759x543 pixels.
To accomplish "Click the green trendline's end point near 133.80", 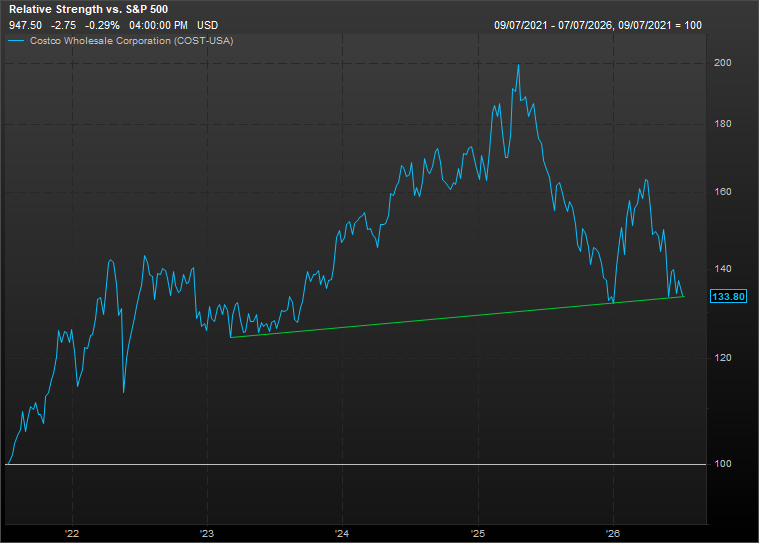I will [x=683, y=296].
